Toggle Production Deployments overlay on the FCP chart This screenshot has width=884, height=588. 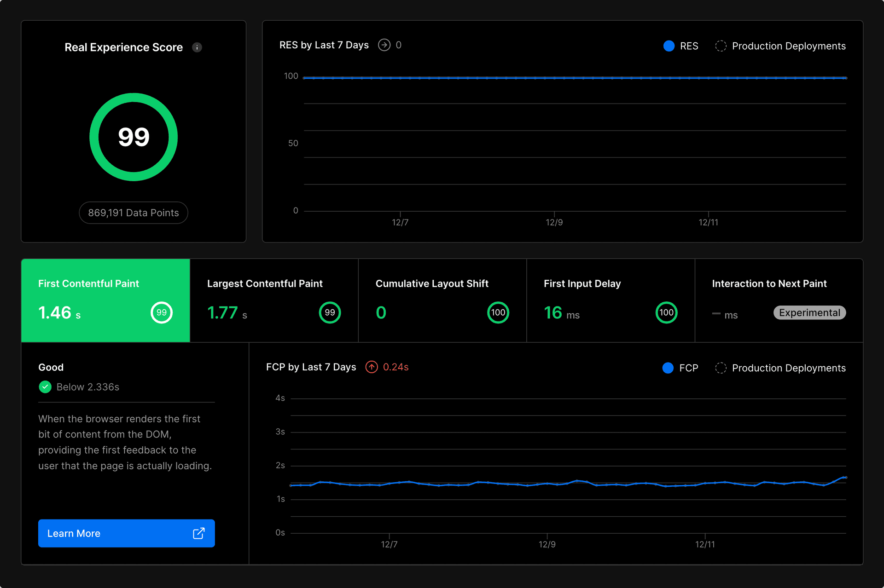pyautogui.click(x=780, y=368)
